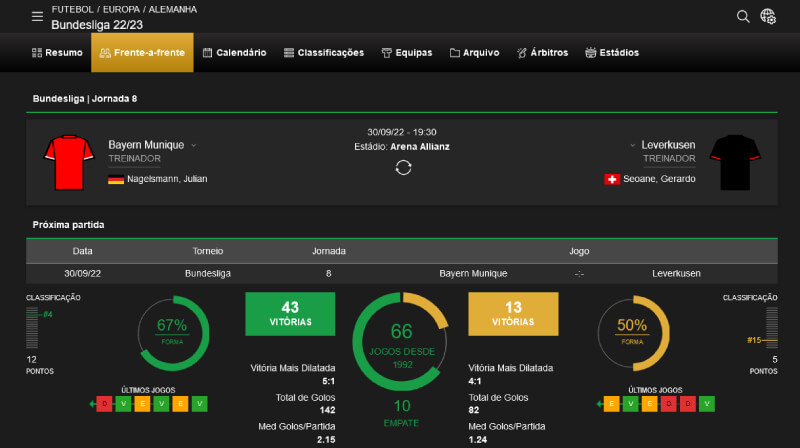Click the 66 Jogos desde 1992 chart
The width and height of the screenshot is (800, 448).
(x=402, y=342)
